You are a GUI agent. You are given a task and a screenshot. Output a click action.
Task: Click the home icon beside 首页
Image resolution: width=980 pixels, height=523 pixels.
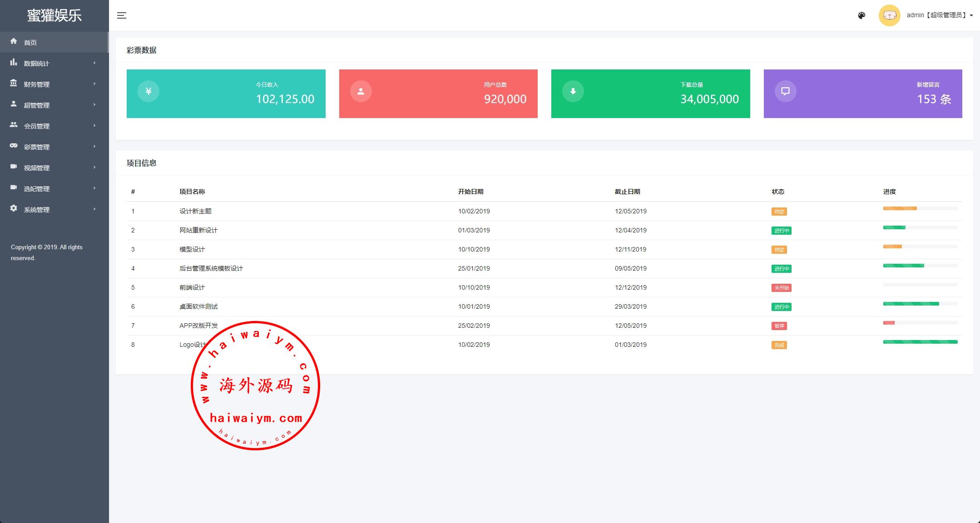point(14,41)
